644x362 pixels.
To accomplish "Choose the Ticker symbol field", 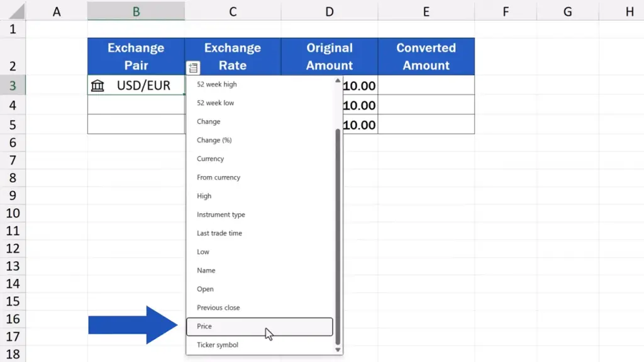I will pyautogui.click(x=218, y=345).
